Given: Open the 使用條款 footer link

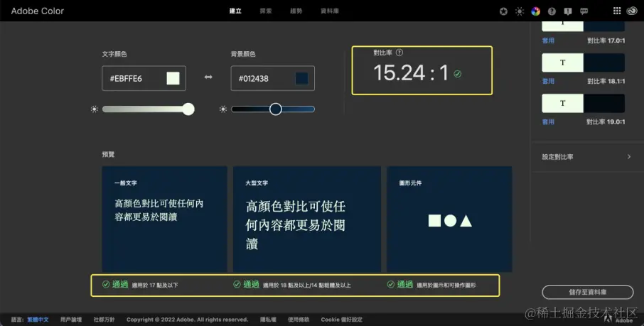Looking at the screenshot, I should pyautogui.click(x=298, y=320).
